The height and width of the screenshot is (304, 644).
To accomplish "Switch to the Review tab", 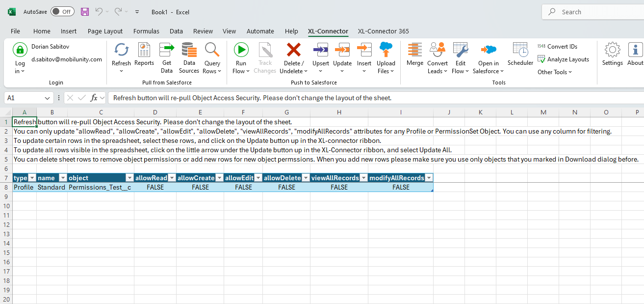I will (x=203, y=31).
